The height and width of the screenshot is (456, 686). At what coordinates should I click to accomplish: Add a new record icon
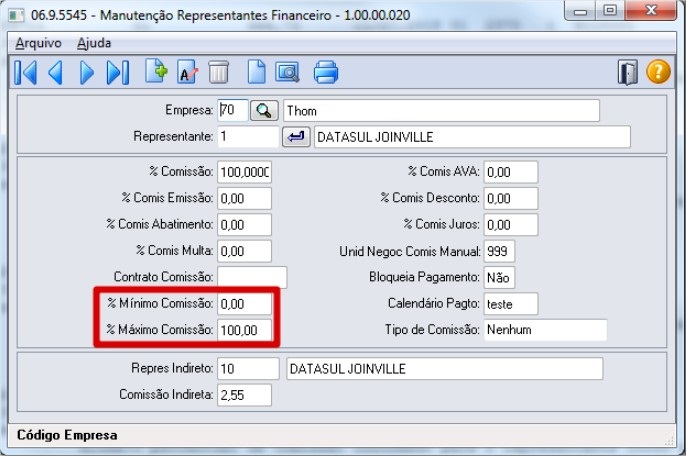point(156,71)
